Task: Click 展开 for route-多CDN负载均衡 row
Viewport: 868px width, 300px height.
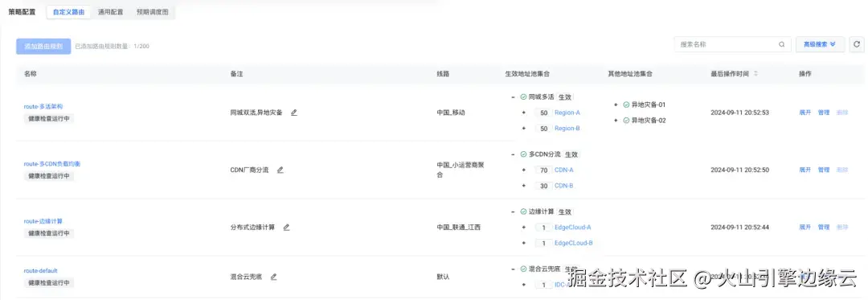Action: click(805, 170)
